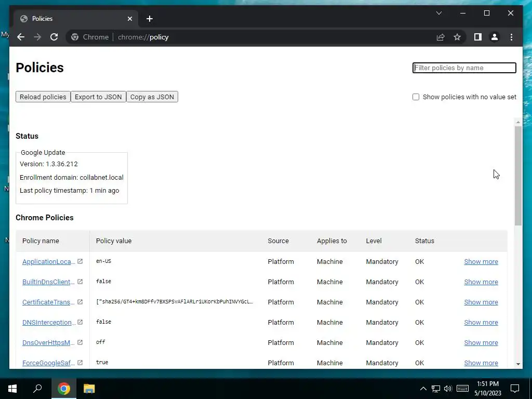Screen dimensions: 532x399
Task: Click the Version 1.3.36.212 text
Action: pos(48,164)
